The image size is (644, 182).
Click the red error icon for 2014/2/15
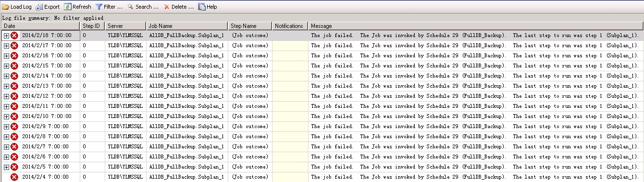14,66
